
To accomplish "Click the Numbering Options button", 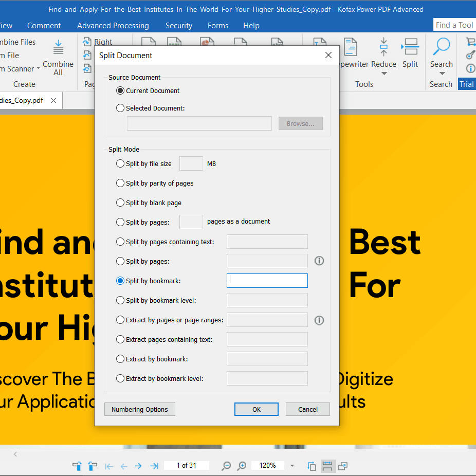I will (140, 409).
